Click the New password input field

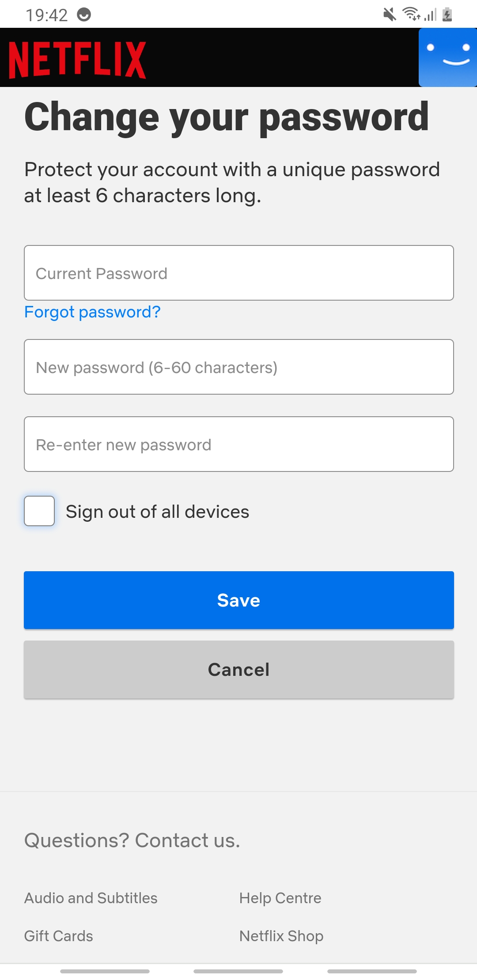238,367
